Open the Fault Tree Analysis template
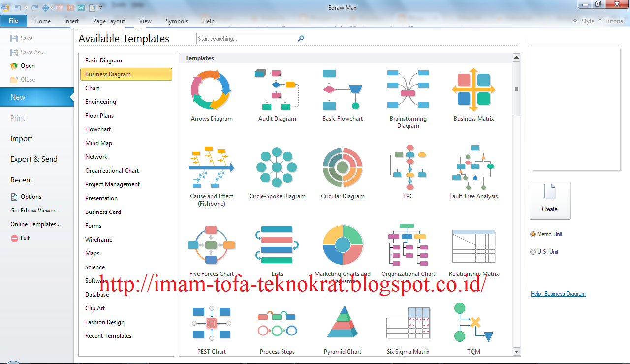Viewport: 630px width, 364px height. pyautogui.click(x=473, y=172)
